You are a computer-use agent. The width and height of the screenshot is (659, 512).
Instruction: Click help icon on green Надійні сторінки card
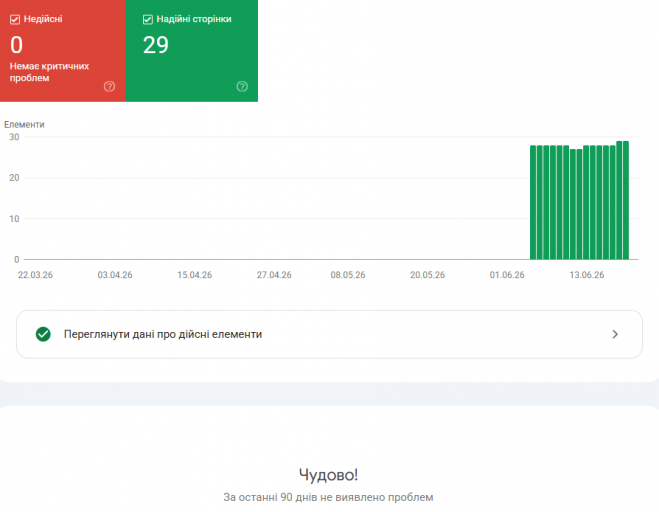242,86
